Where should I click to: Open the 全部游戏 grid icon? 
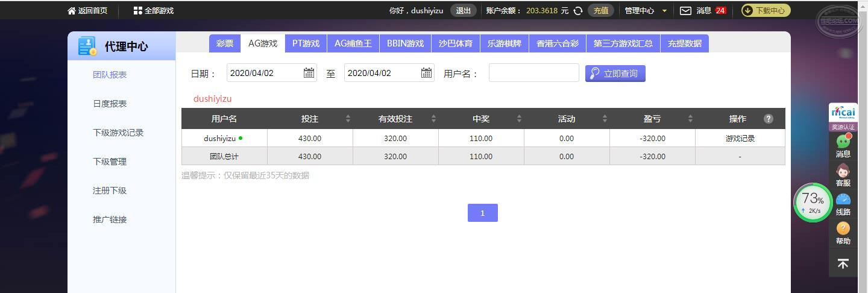tap(138, 10)
